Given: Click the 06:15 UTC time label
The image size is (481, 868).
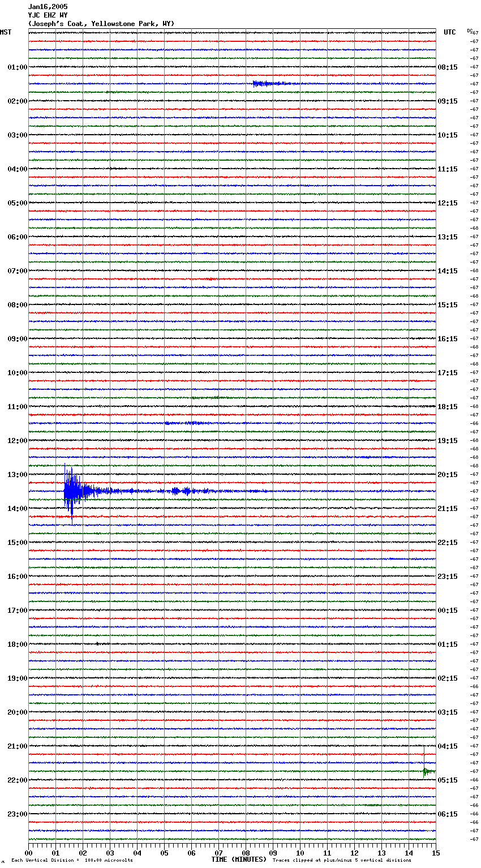Looking at the screenshot, I should (448, 814).
